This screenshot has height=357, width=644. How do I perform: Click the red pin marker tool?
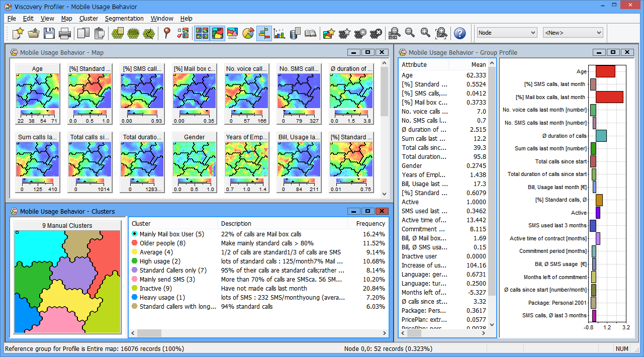tap(167, 33)
